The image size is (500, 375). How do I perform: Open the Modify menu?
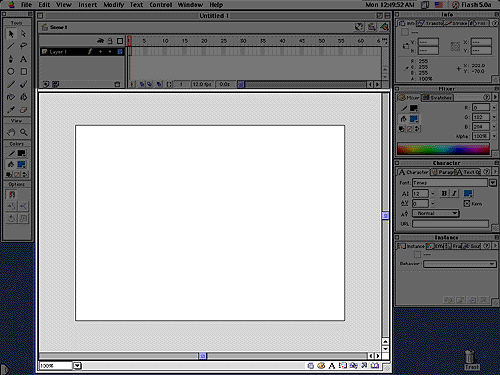(113, 5)
